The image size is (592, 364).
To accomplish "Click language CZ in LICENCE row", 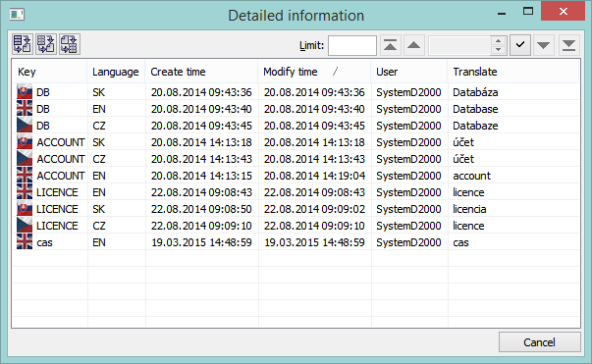I will pos(99,226).
